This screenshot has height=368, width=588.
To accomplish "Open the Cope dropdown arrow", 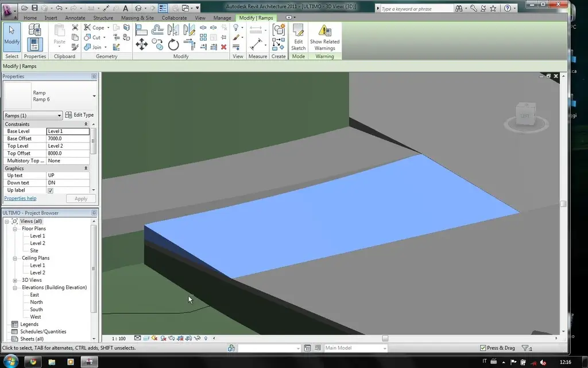I will coord(109,28).
